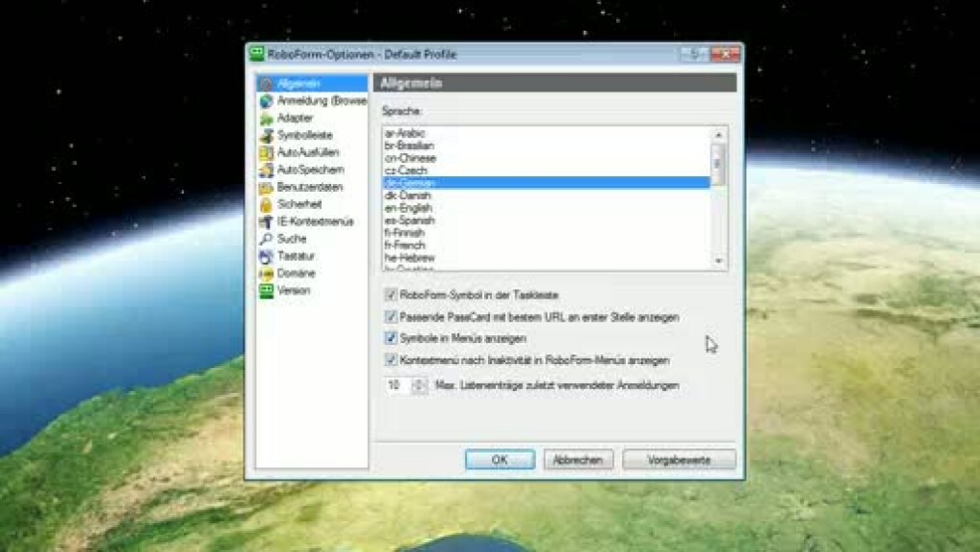Click the Vorgabewerte button
Screen dimensions: 980x552
click(x=679, y=460)
